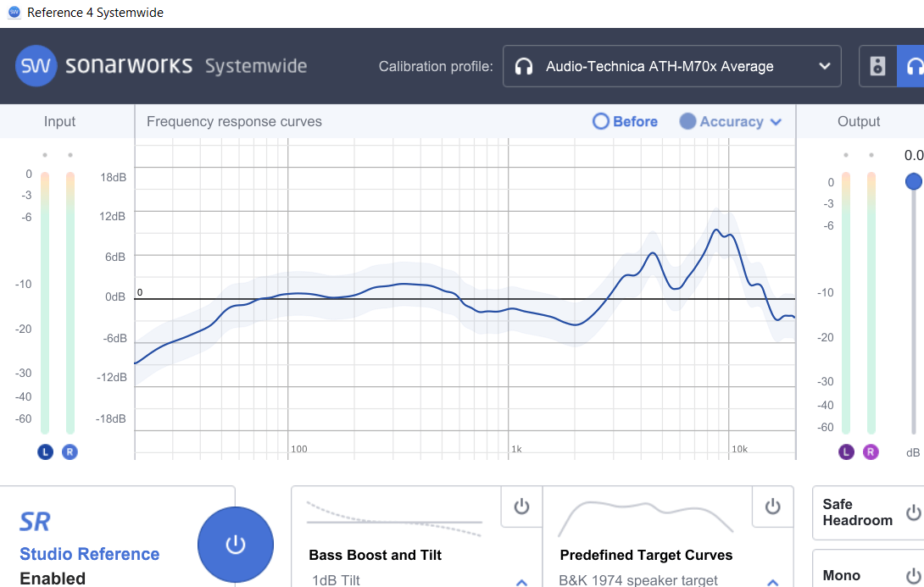Click the output L channel badge
The height and width of the screenshot is (587, 924).
click(x=846, y=452)
